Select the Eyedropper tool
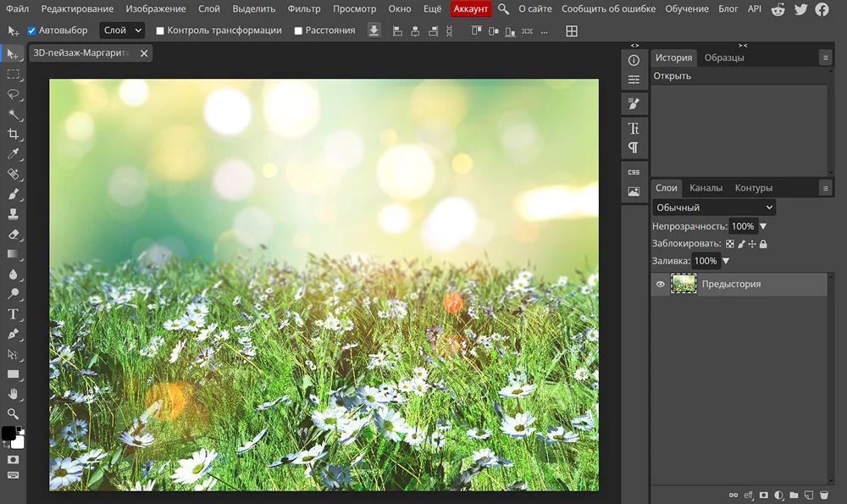Screen dimensions: 847x504 coord(13,154)
